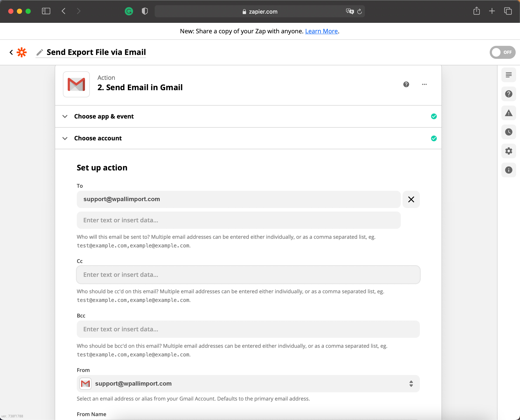Open the three-dot step options menu
Screen dimensions: 520x420
(424, 84)
